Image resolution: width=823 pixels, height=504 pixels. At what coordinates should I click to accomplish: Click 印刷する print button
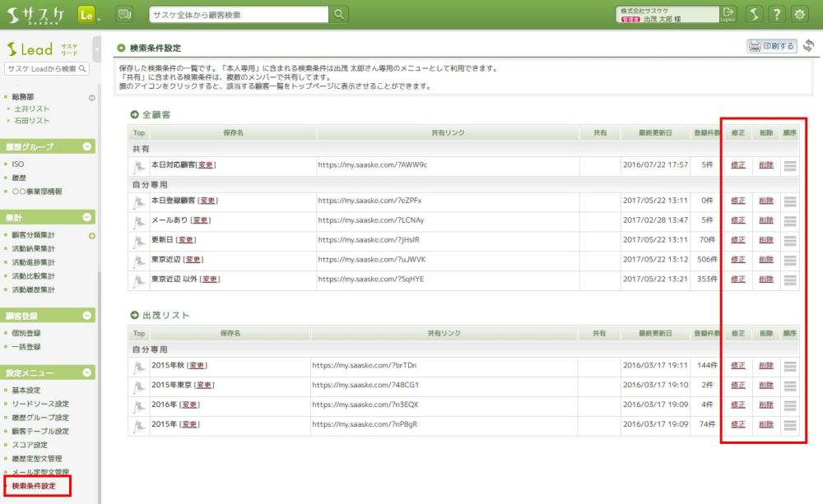tap(772, 46)
